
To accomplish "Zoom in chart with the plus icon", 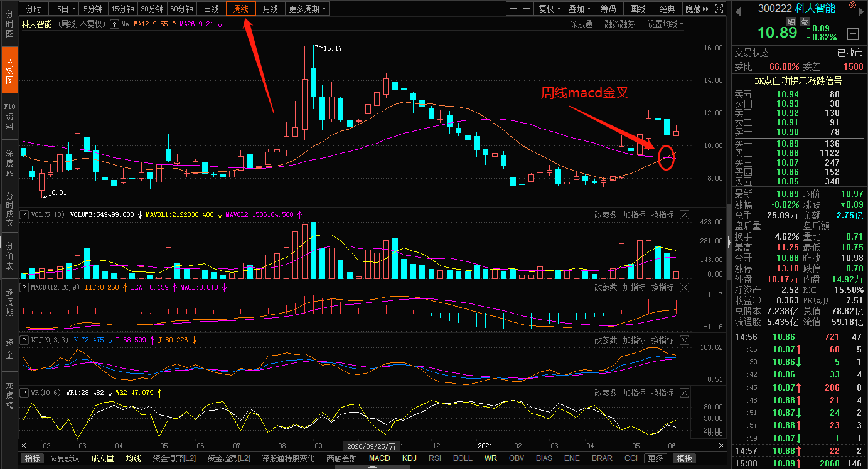I will tap(513, 9).
